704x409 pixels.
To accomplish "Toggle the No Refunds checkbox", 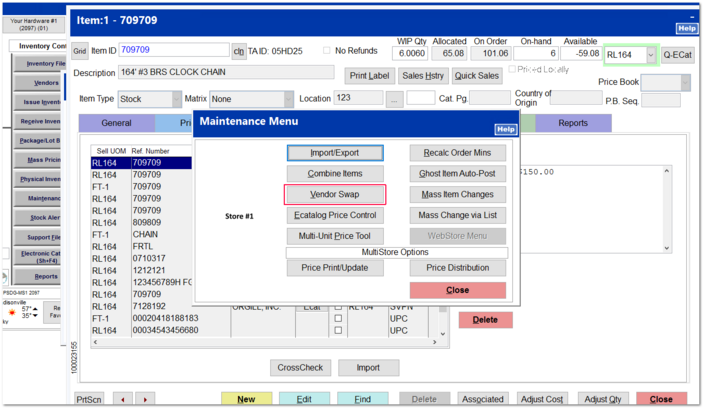I will coord(326,50).
